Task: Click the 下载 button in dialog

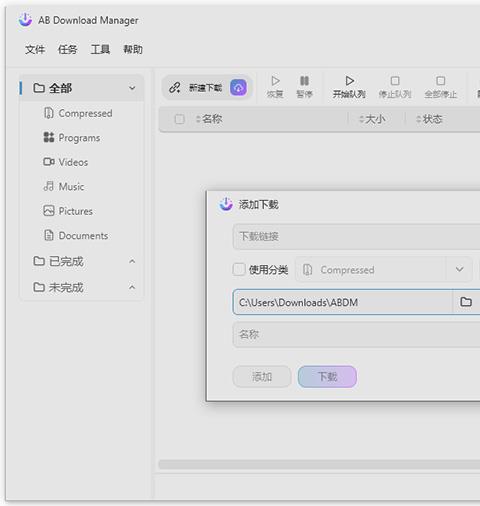Action: pos(327,377)
